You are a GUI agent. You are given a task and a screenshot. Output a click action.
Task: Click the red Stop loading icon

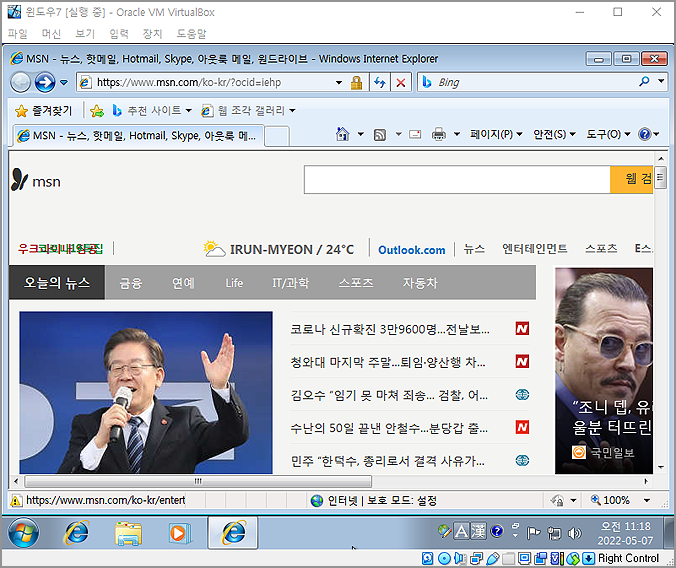tap(401, 82)
